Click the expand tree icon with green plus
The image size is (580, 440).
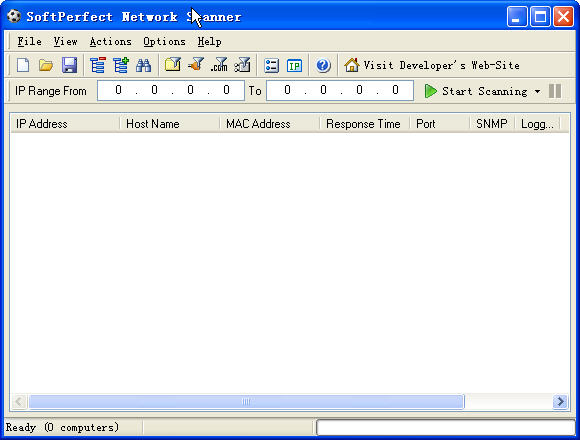(x=121, y=65)
